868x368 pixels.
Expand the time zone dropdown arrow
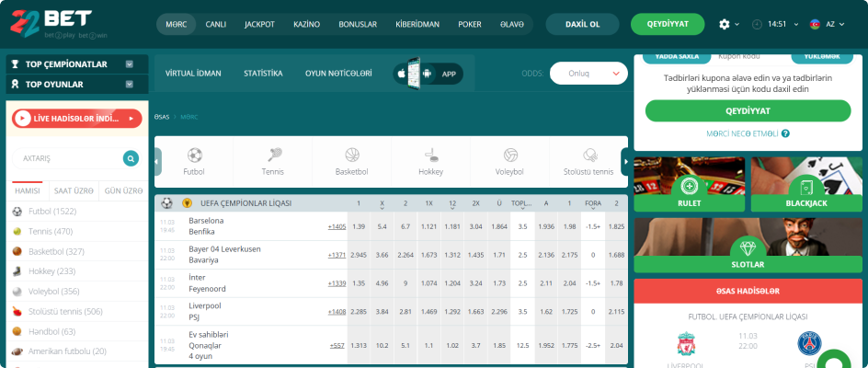point(796,25)
